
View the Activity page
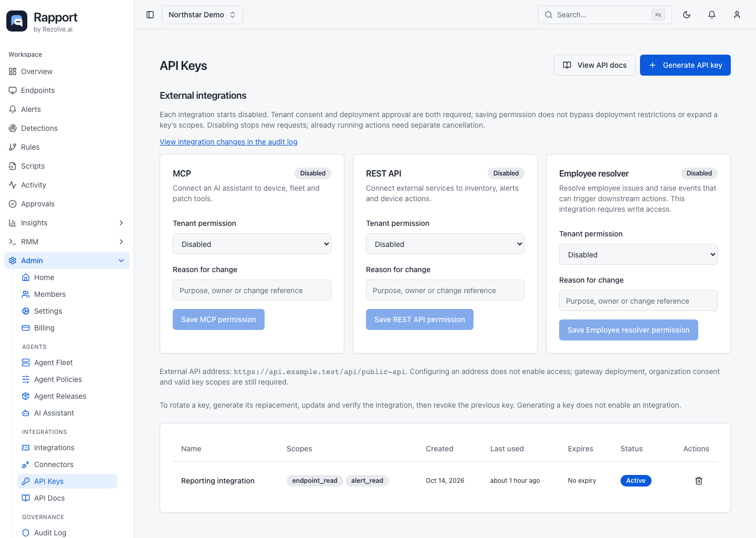(67, 185)
